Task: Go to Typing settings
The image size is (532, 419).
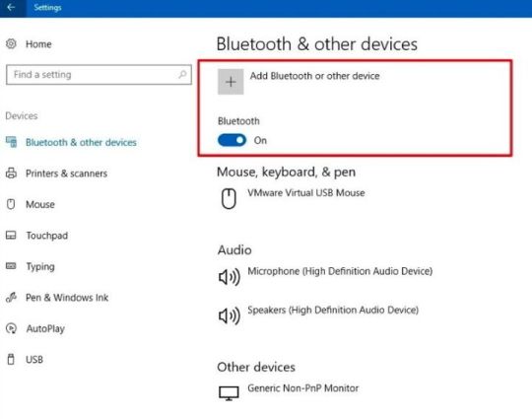Action: [40, 266]
